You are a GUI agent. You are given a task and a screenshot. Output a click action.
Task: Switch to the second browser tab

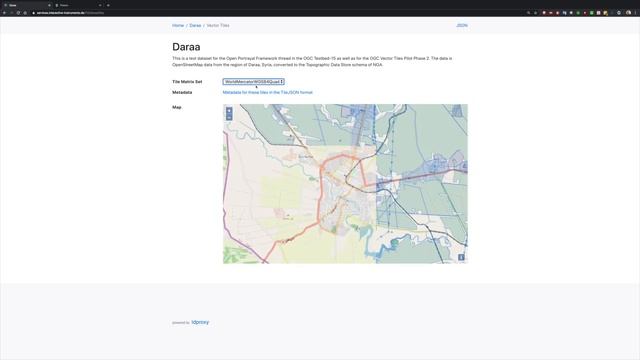point(78,5)
